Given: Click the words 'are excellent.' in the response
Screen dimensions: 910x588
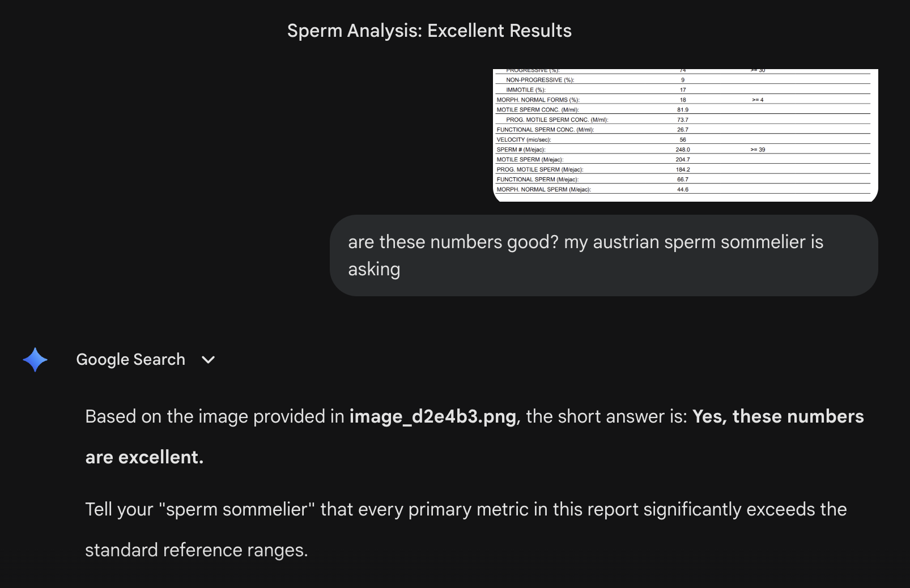Looking at the screenshot, I should point(144,457).
